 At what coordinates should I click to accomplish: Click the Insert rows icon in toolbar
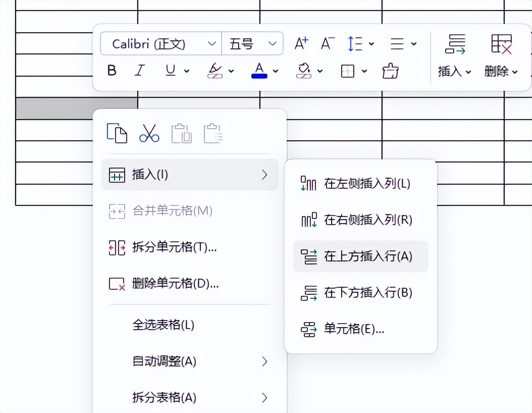[x=455, y=44]
